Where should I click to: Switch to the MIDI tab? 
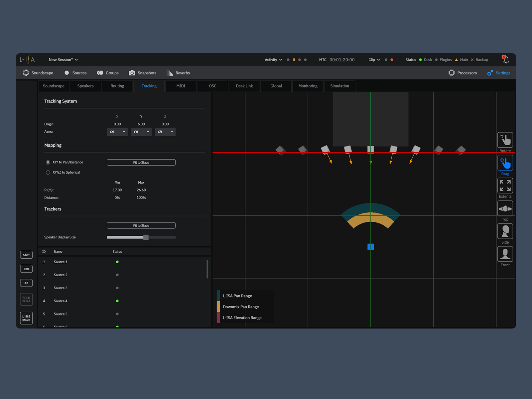point(181,86)
